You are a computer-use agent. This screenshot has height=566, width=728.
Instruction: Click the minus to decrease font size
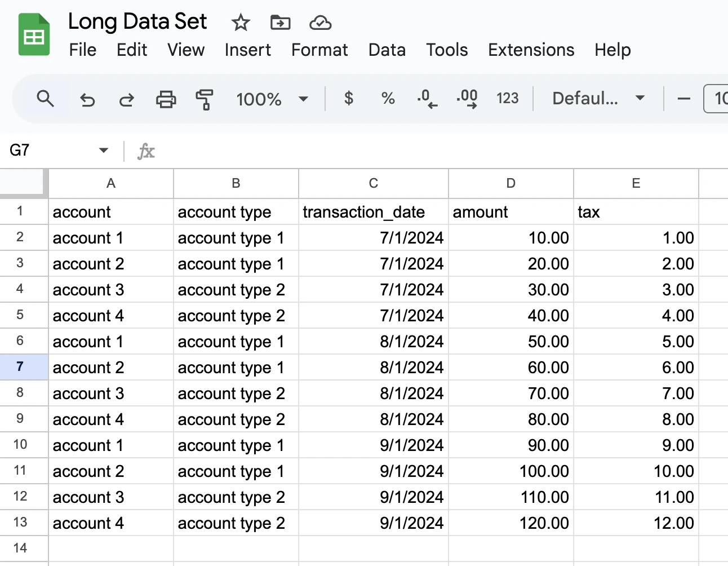(683, 99)
